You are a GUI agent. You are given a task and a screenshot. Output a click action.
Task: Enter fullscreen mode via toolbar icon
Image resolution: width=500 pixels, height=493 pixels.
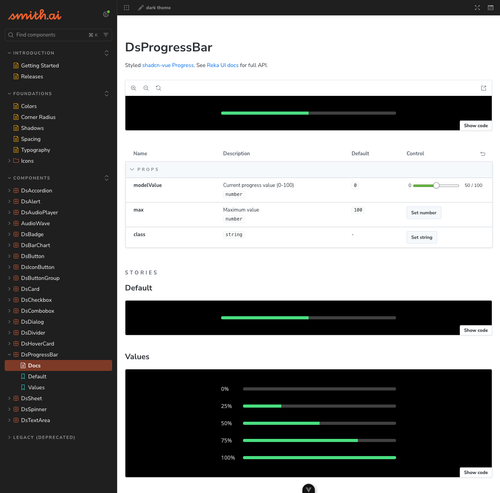coord(477,7)
